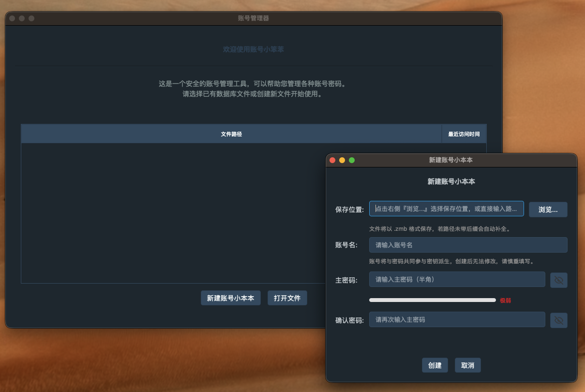Close the 新建账号小本本 dialog with the red button

tap(332, 160)
